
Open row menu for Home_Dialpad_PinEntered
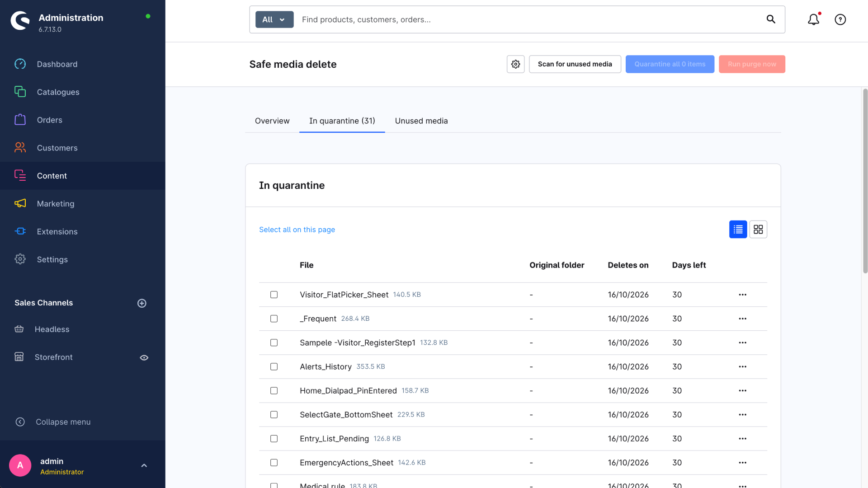tap(742, 390)
